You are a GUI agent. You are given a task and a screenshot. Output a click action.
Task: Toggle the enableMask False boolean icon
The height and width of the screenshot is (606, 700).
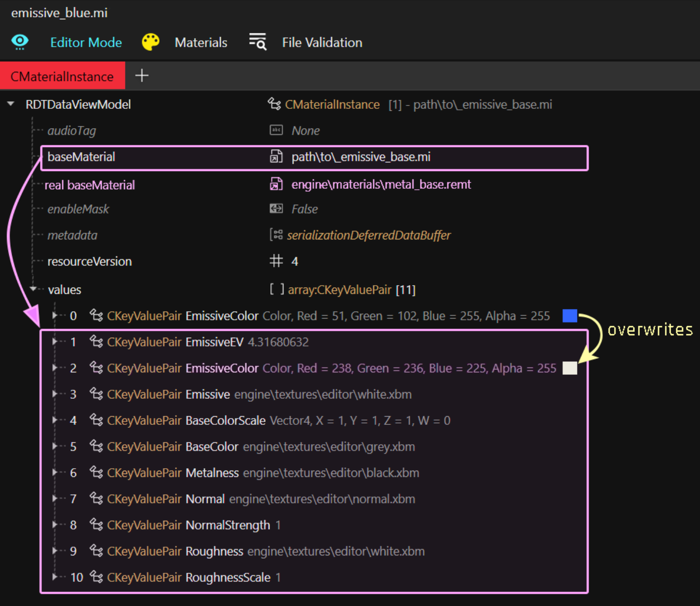click(x=276, y=209)
